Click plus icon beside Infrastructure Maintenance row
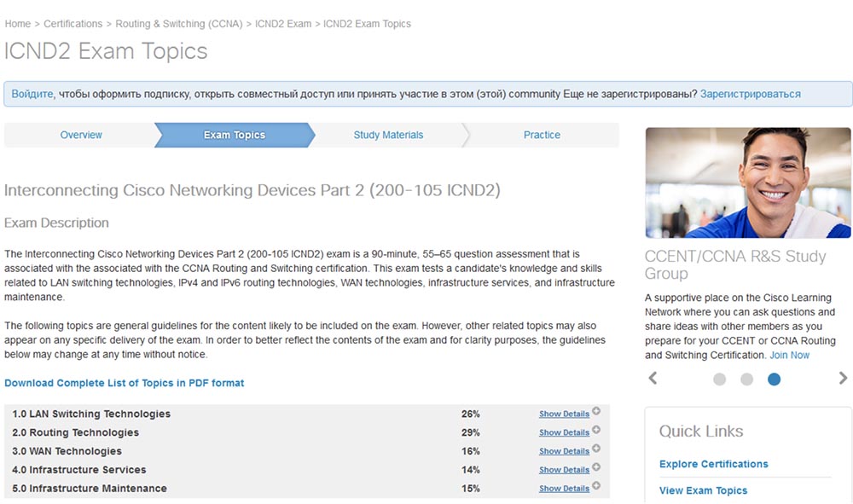 click(596, 486)
